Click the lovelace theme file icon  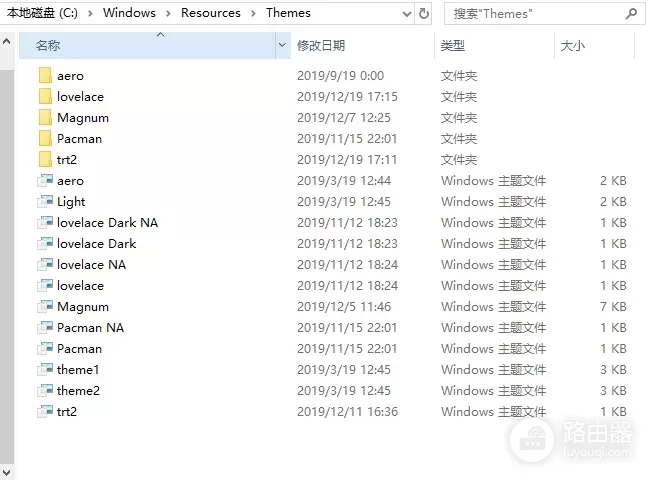tap(45, 286)
